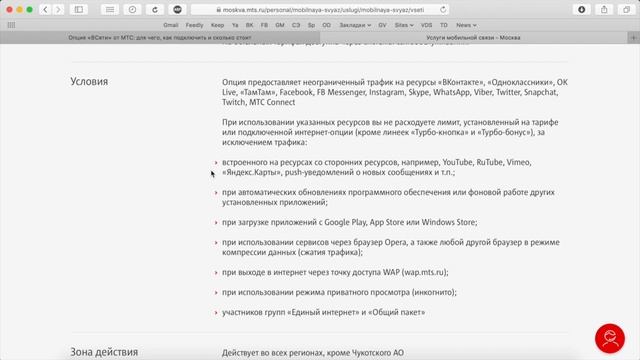
Task: Open the FB bookmark
Action: (x=264, y=25)
